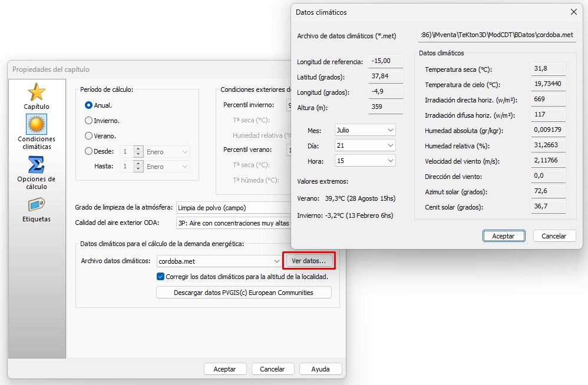Open Opciones de cálculo sigma icon
588x385 pixels.
pyautogui.click(x=37, y=165)
